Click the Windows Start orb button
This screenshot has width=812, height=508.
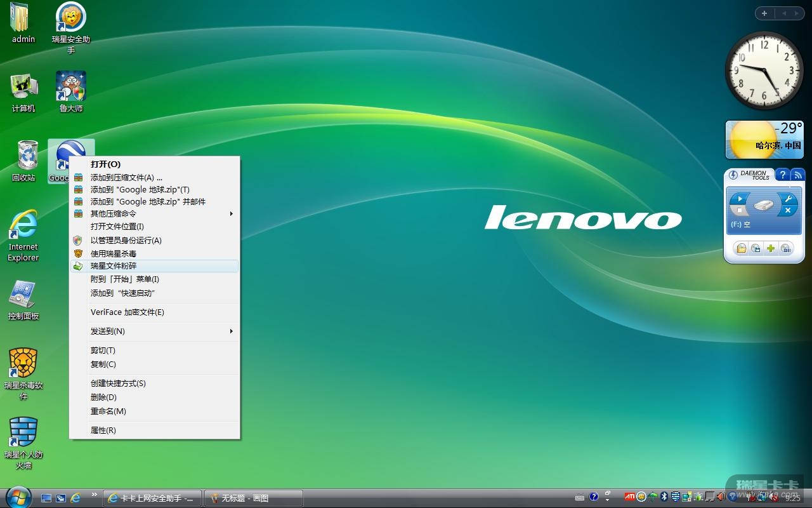tap(18, 497)
